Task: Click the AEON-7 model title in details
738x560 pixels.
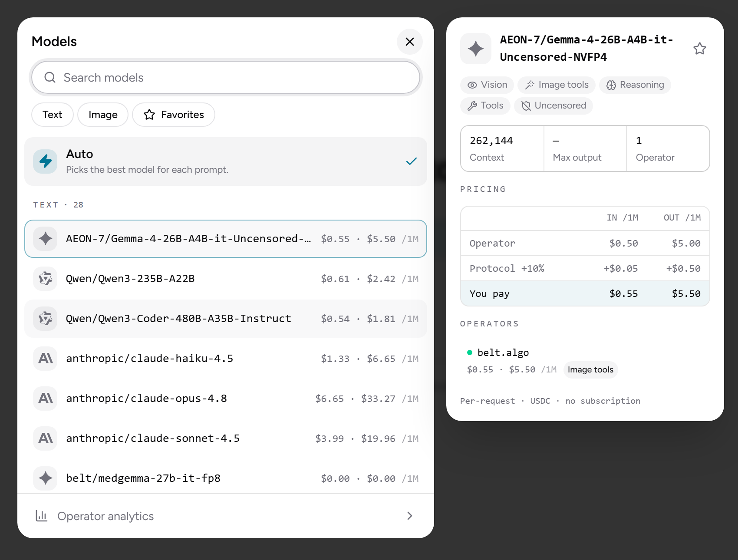Action: point(586,49)
